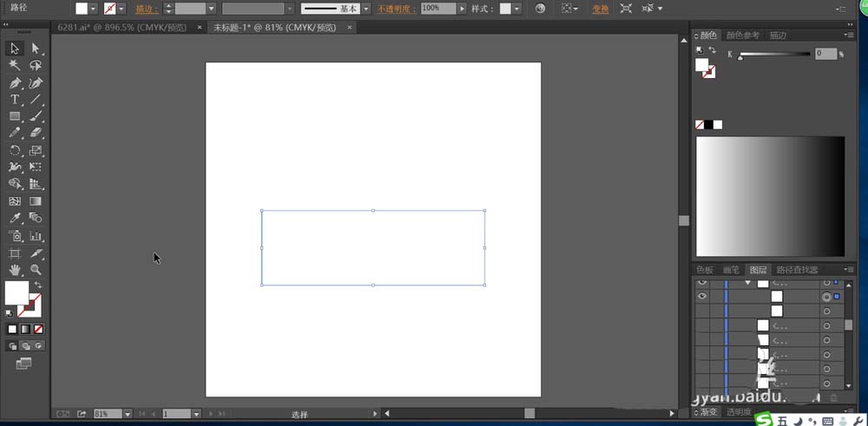Image resolution: width=868 pixels, height=426 pixels.
Task: Select the Lasso tool
Action: tap(36, 66)
